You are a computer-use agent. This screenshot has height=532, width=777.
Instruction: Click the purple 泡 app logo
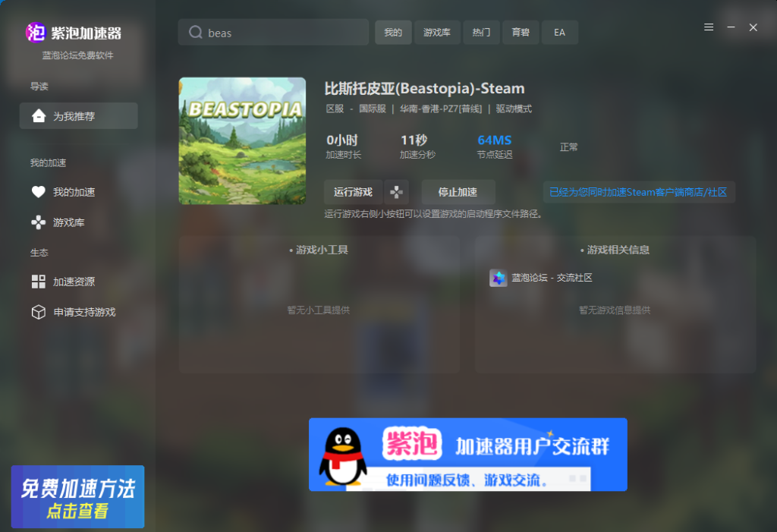pos(36,33)
